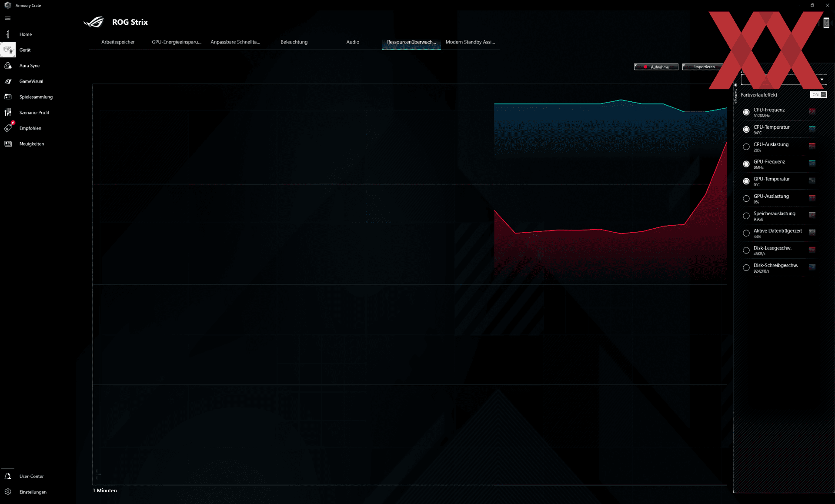Viewport: 835px width, 504px height.
Task: Click the 5128MHz CPU frequency value
Action: coord(762,116)
